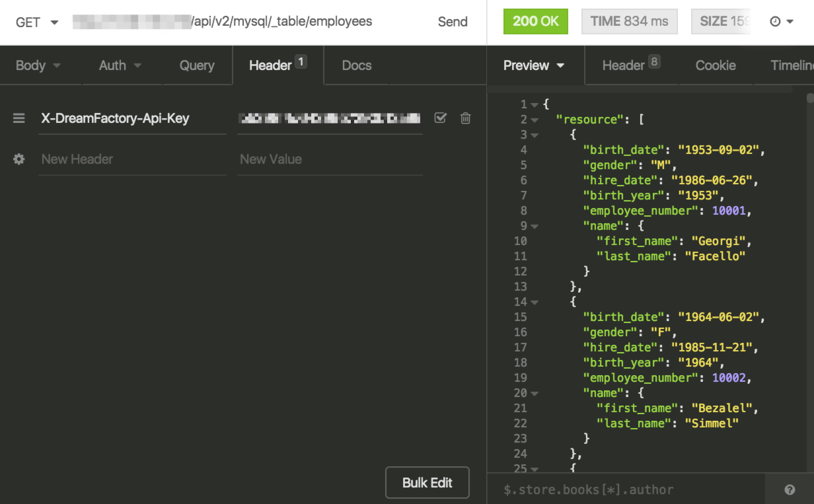Grab the drag handle beside the API key header

(x=18, y=118)
